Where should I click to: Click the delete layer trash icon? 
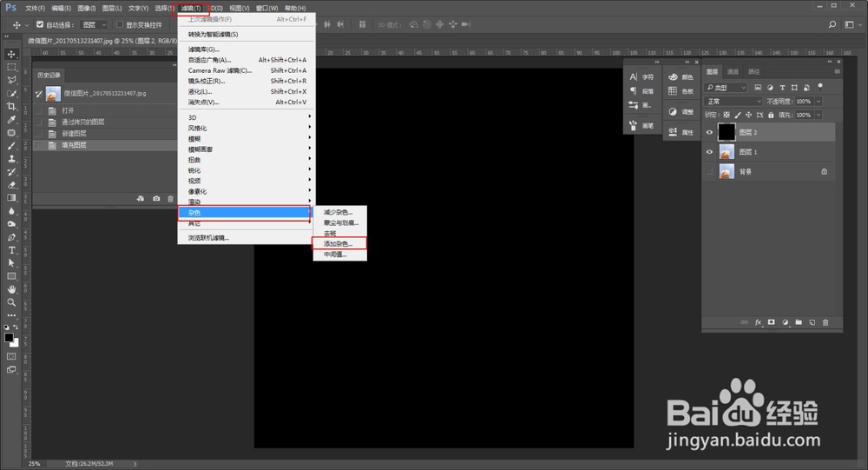(825, 322)
